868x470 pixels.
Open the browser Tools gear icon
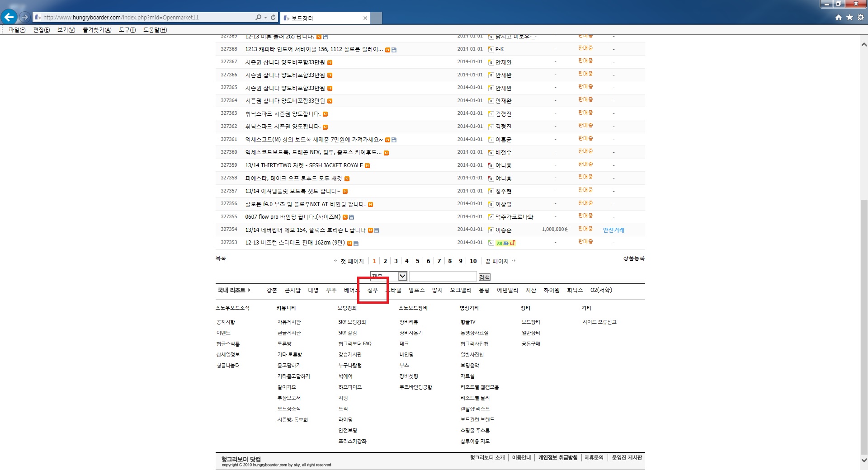coord(861,17)
